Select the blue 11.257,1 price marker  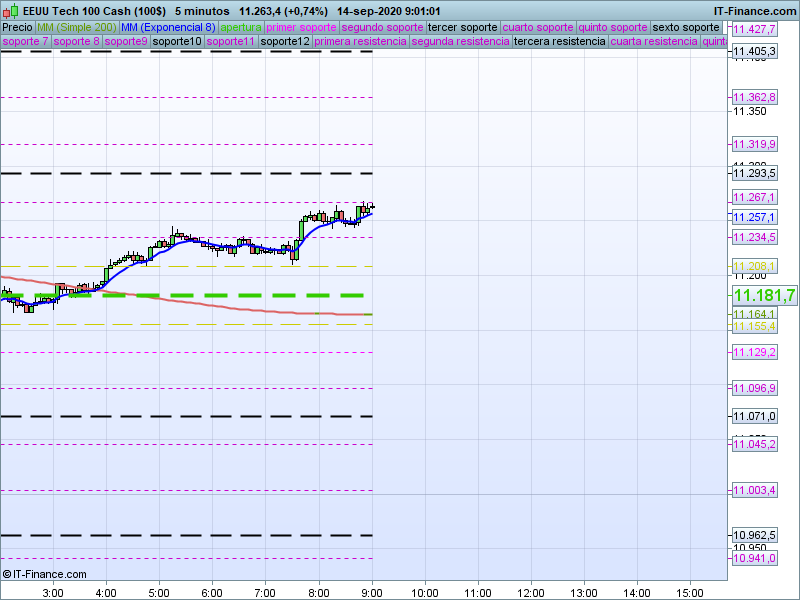click(x=754, y=217)
